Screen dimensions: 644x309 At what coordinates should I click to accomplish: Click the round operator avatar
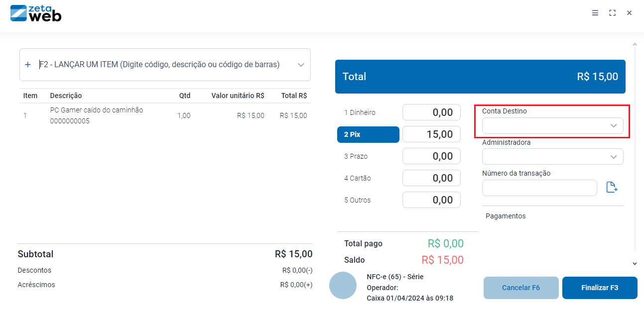click(343, 286)
